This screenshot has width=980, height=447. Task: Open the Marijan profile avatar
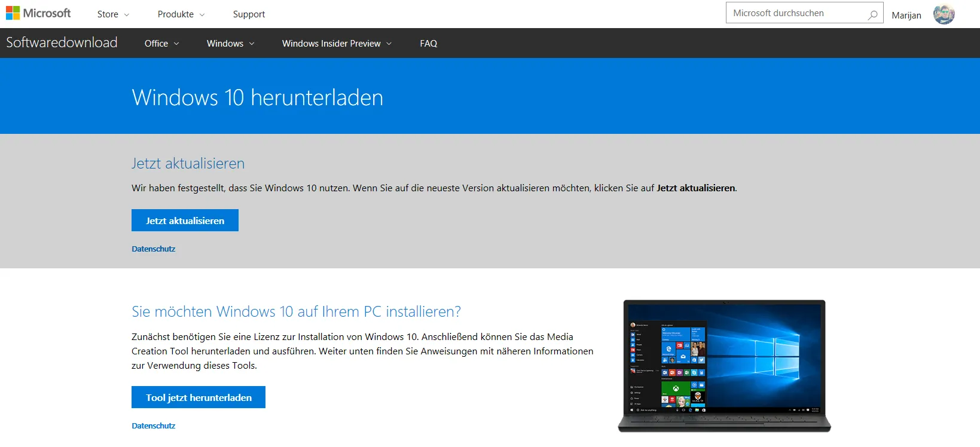tap(944, 14)
